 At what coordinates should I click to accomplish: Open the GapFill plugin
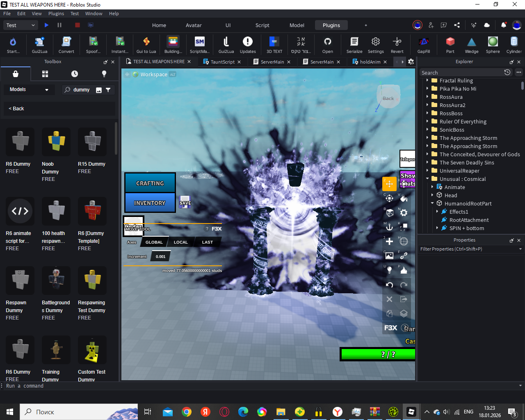click(424, 45)
